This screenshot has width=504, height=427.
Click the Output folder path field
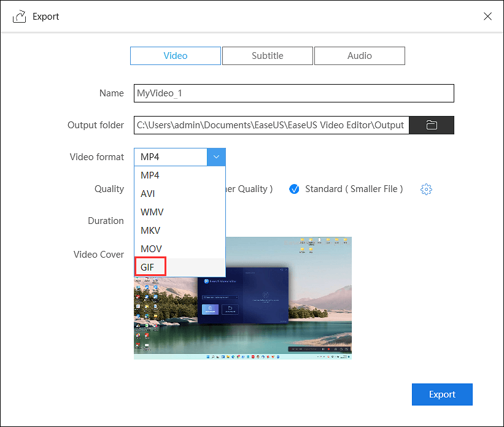(x=271, y=125)
